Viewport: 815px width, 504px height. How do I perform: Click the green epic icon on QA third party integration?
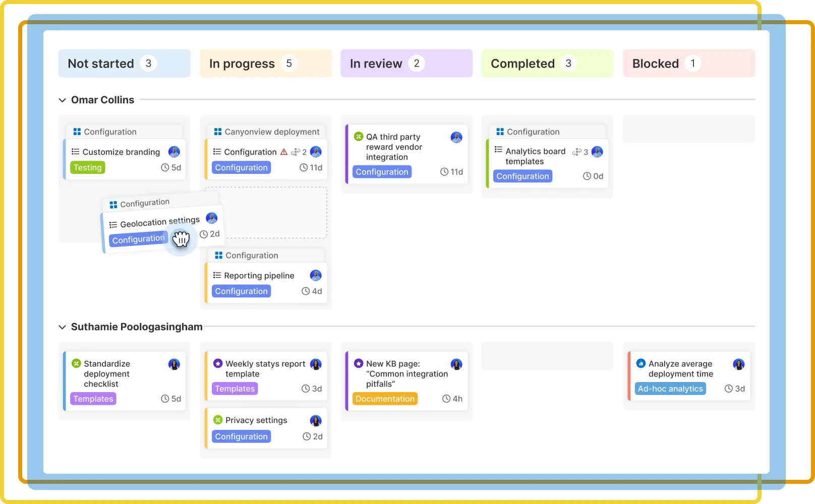click(x=358, y=136)
